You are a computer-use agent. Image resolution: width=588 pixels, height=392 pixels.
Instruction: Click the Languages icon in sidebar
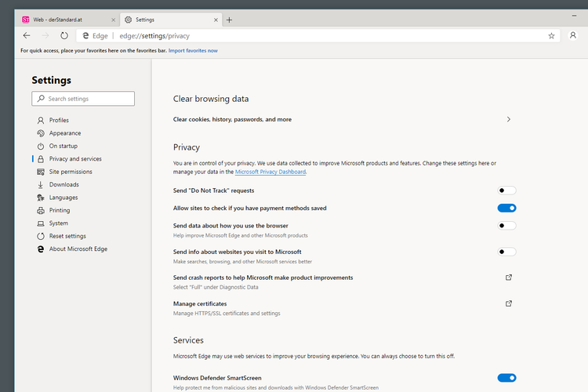click(x=41, y=198)
